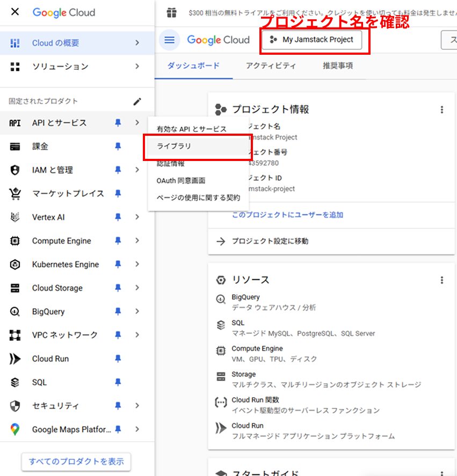Click the Kubernetes Engine hexagon icon
This screenshot has height=476, width=457.
point(15,265)
